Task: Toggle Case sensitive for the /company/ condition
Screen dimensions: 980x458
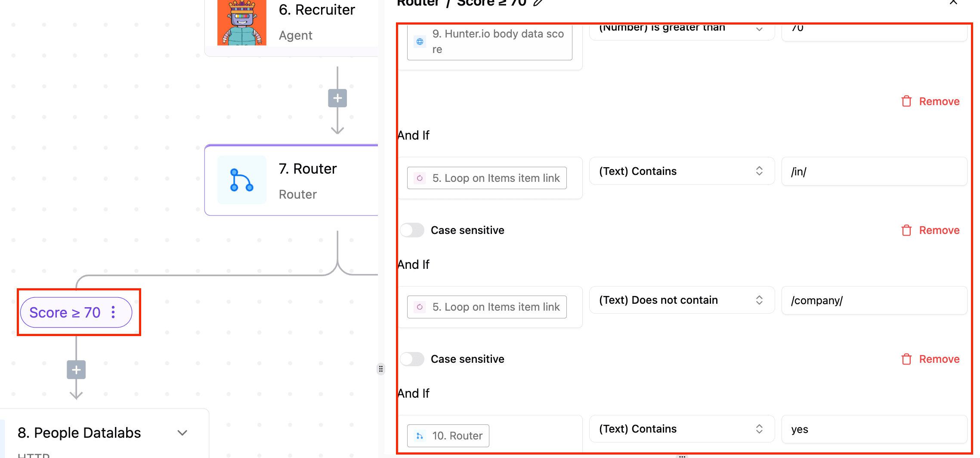Action: 412,359
